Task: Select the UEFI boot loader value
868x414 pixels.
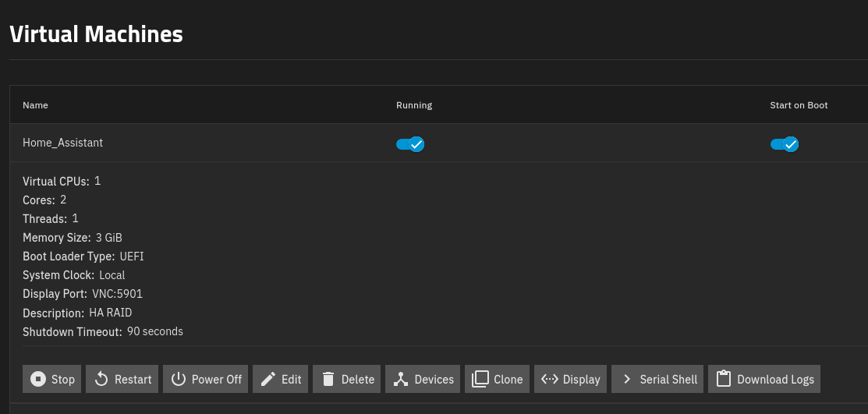Action: [132, 257]
